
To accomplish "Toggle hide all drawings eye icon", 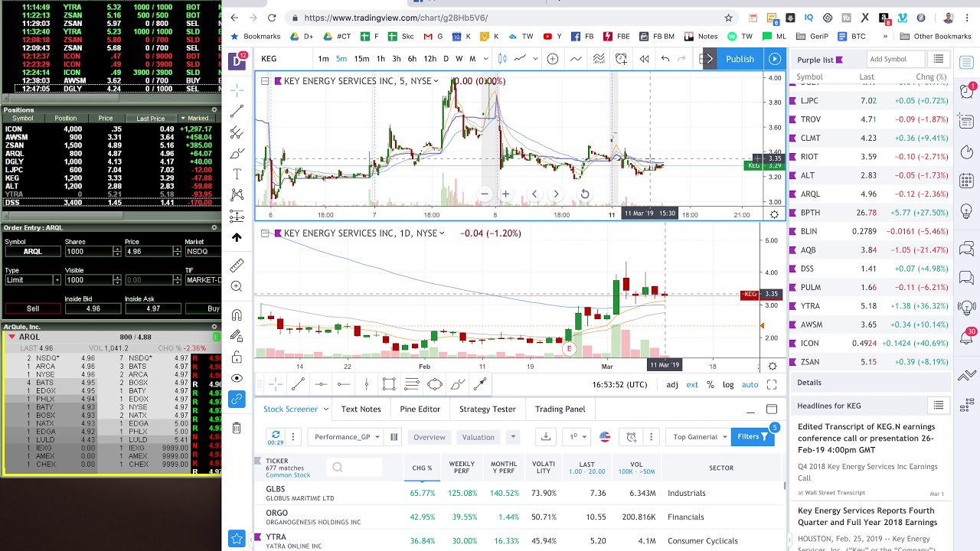I will [x=237, y=378].
